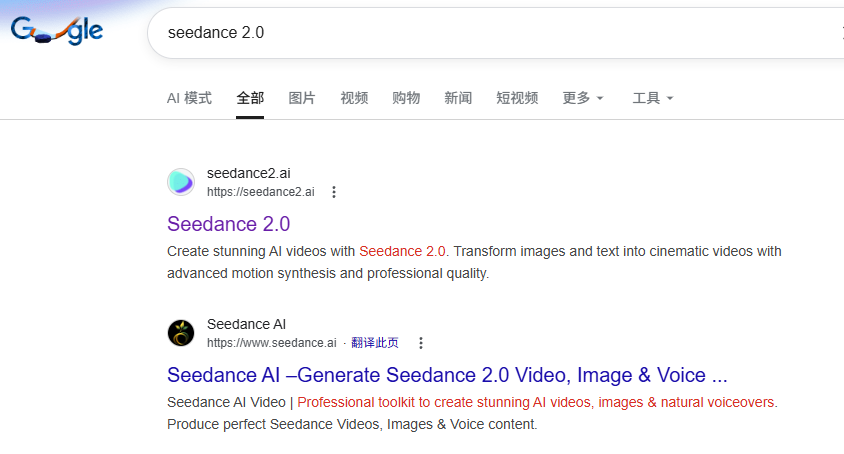Click the Google doodle logo
The width and height of the screenshot is (844, 454).
point(57,30)
